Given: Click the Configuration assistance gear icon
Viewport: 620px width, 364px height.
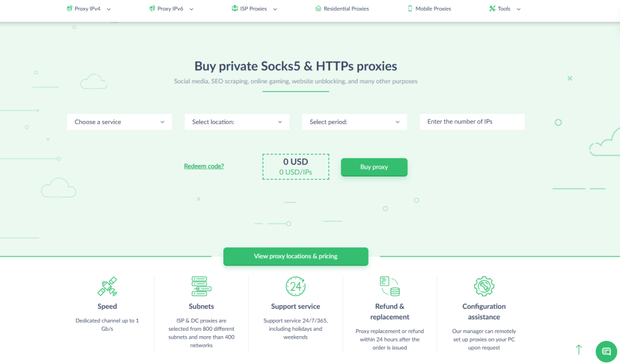Looking at the screenshot, I should tap(484, 286).
